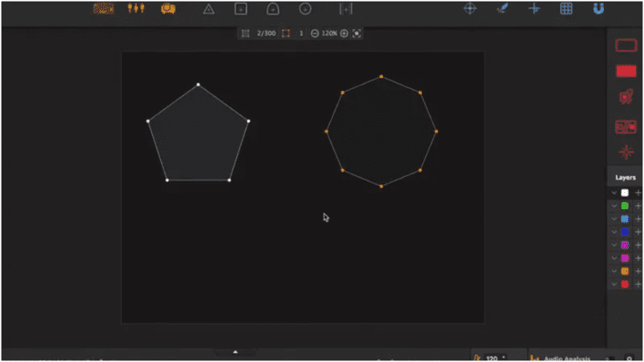
Task: Zoom in with the plus circle button
Action: click(344, 33)
